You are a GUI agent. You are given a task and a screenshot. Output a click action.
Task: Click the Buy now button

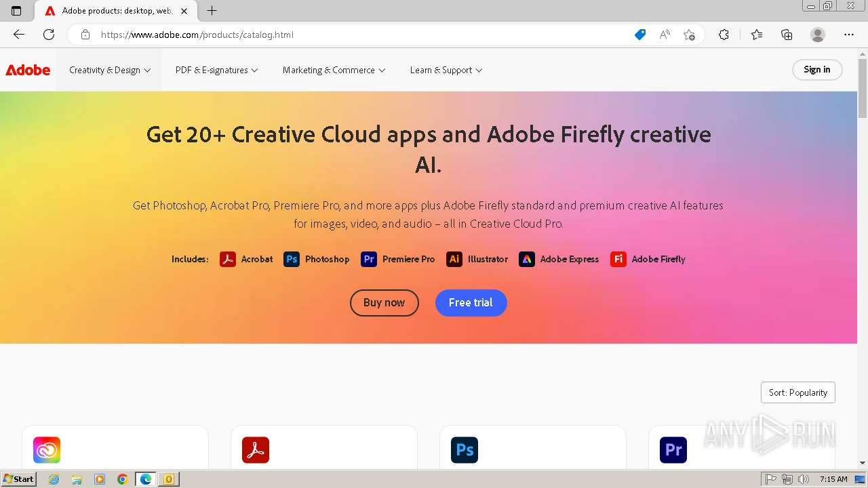pos(384,302)
